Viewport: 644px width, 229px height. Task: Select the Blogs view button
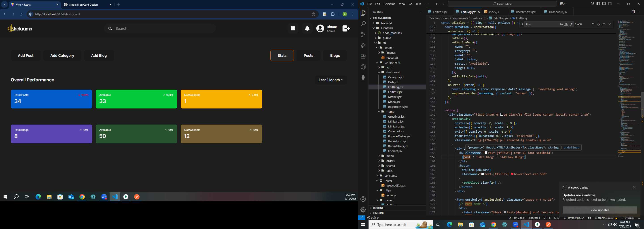335,55
